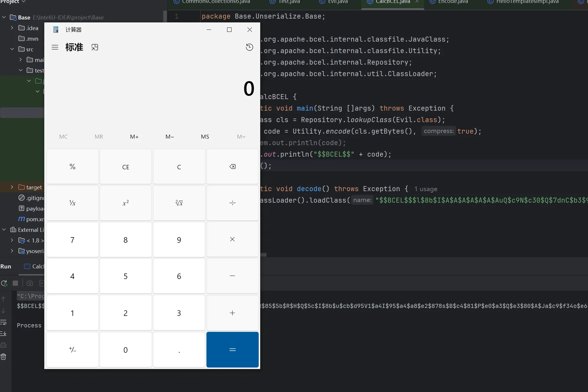Toggle calculator keep-on-top mode
The height and width of the screenshot is (392, 588).
click(95, 47)
